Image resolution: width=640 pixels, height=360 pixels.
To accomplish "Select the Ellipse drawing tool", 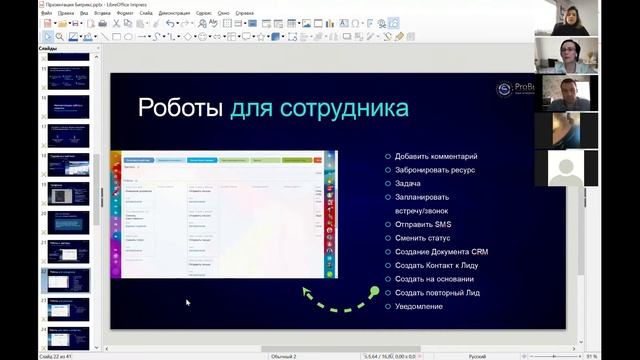I will coord(129,37).
